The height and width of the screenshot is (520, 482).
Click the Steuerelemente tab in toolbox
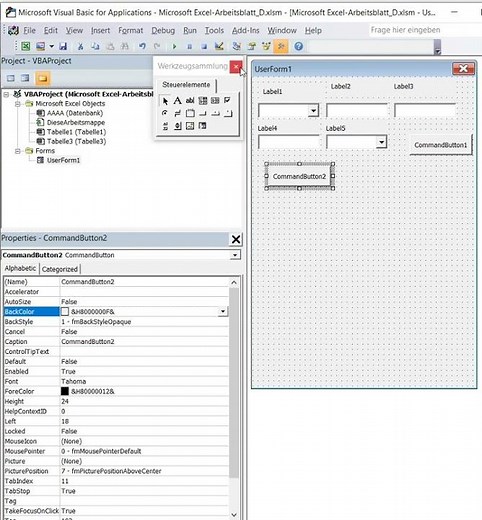186,85
